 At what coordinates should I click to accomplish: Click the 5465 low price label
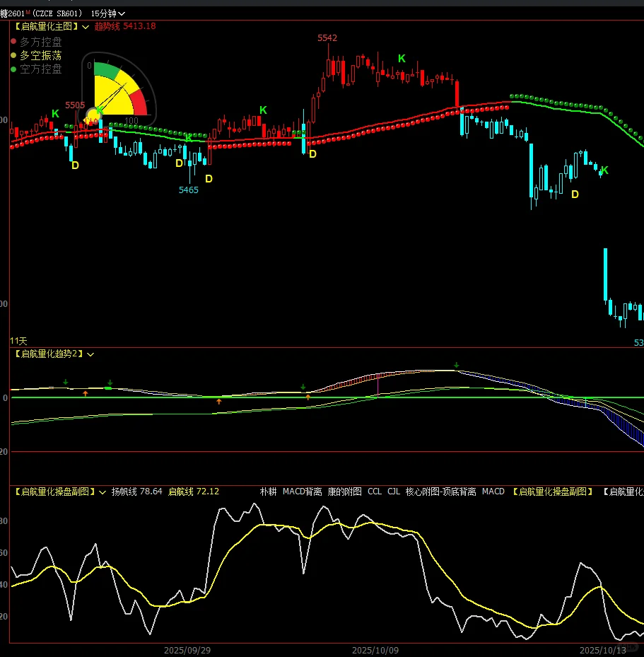[x=189, y=190]
